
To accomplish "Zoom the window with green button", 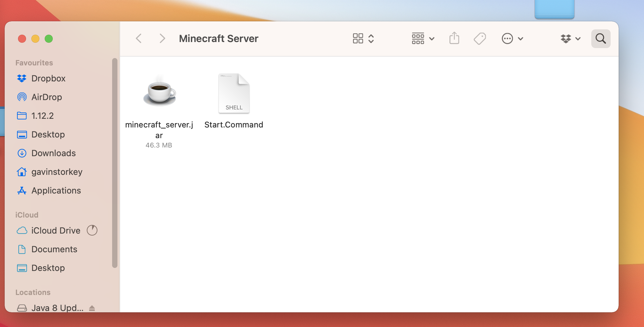I will [x=49, y=39].
